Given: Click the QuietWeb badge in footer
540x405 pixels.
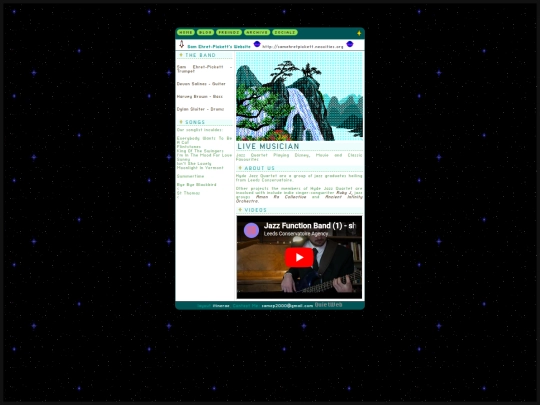Looking at the screenshot, I should [x=329, y=305].
